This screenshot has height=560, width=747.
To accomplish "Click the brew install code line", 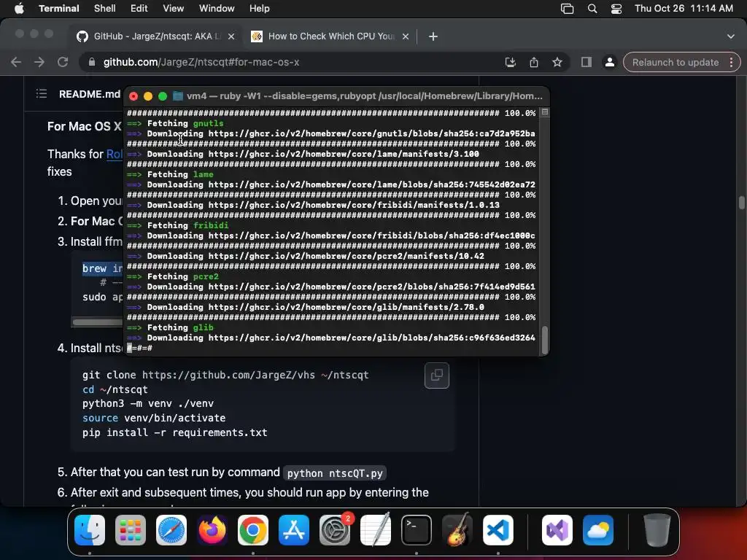I will click(x=102, y=268).
